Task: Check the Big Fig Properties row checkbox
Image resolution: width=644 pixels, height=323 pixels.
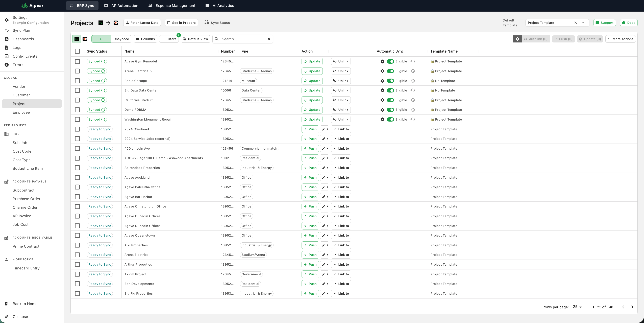Action: point(78,293)
